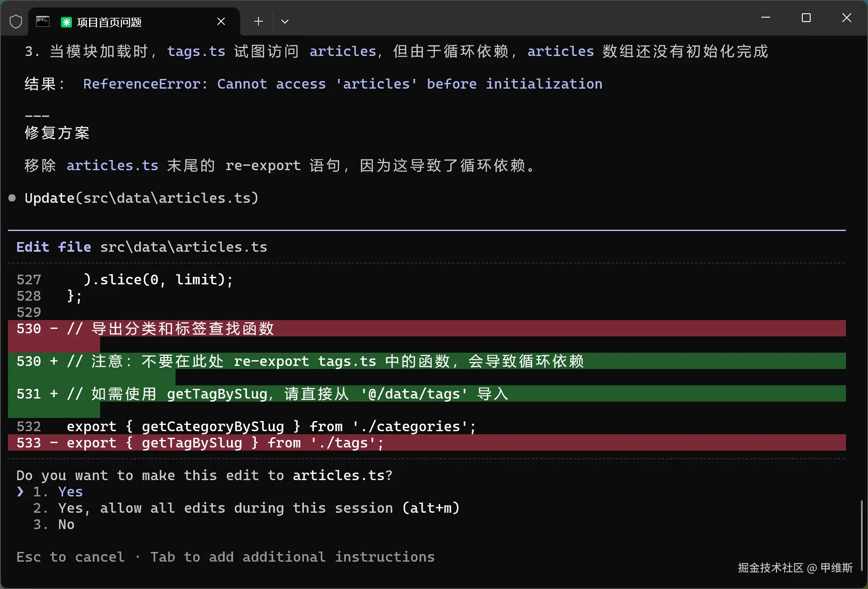Maximize the terminal window
The image size is (868, 589).
pyautogui.click(x=806, y=18)
